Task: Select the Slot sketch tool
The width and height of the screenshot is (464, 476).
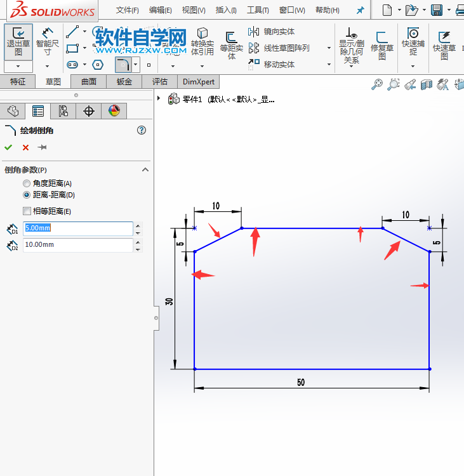Action: (72, 65)
